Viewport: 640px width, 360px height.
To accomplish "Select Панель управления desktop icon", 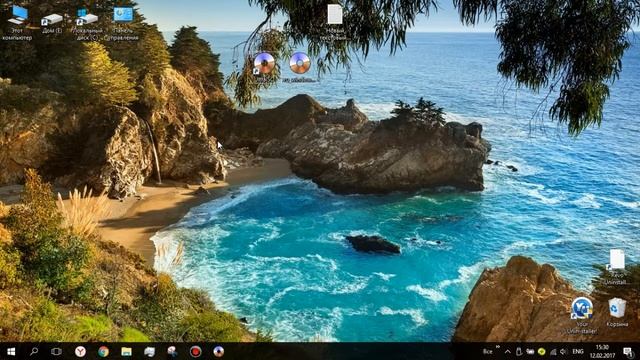I will coord(122,24).
